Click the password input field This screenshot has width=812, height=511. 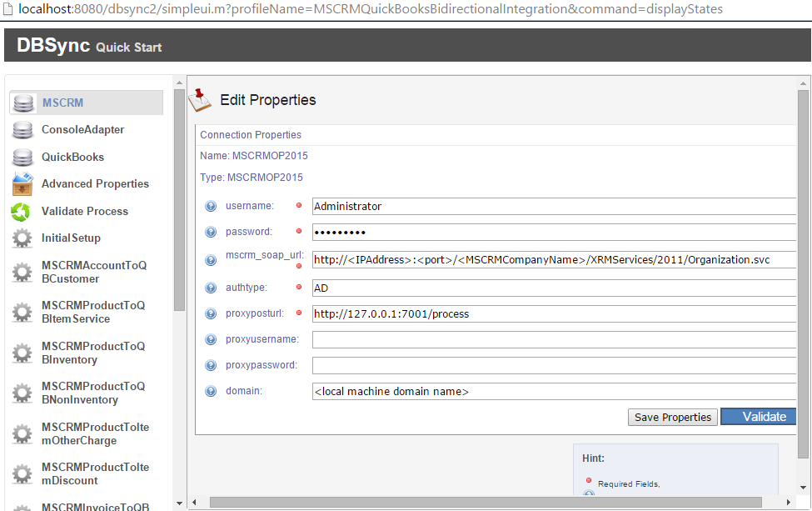tap(553, 232)
